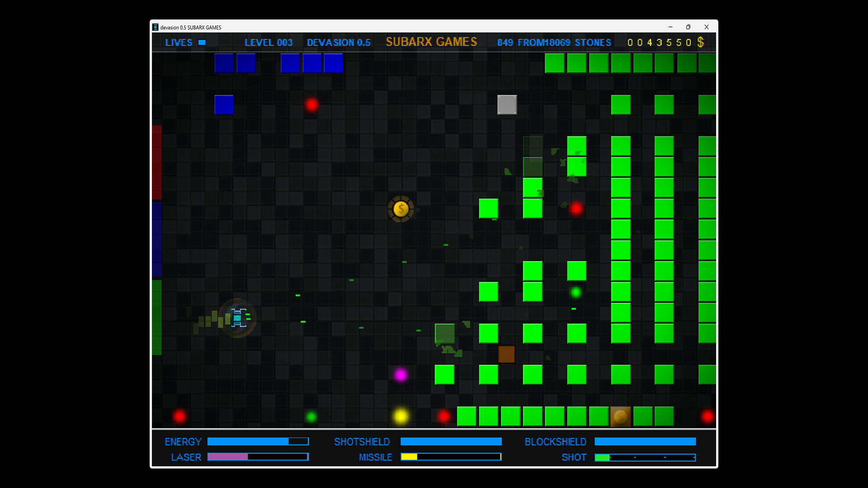Click the LEVEL 003 header label
Screen dimensions: 868x488
click(269, 42)
